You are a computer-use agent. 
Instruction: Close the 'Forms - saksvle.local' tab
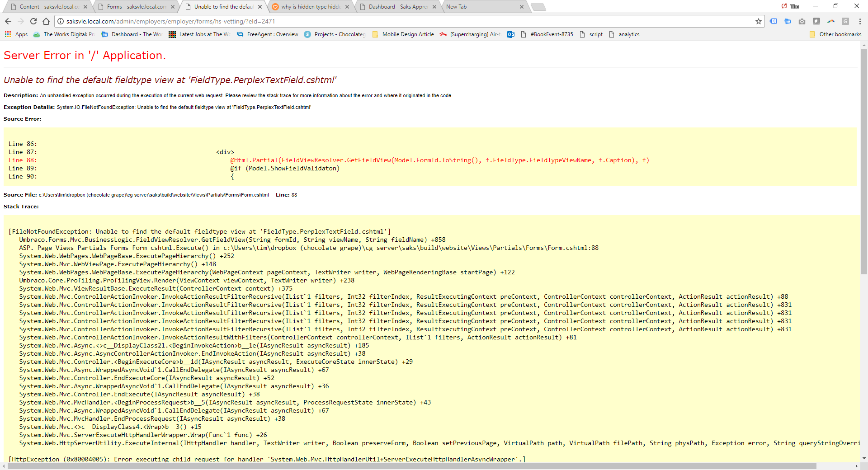coord(173,7)
